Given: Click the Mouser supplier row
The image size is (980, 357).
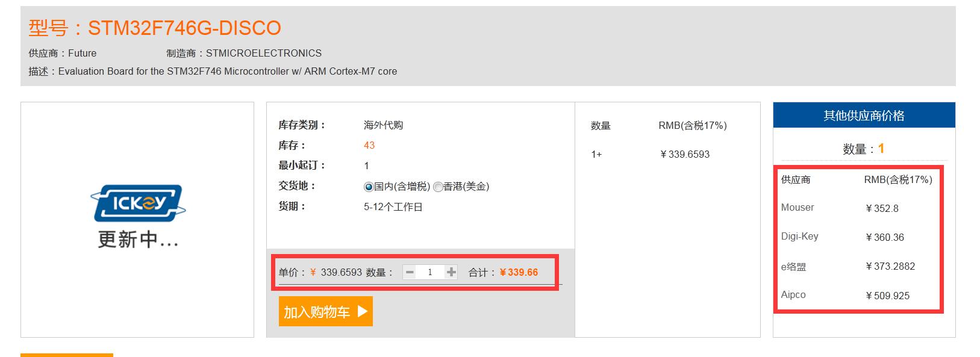Looking at the screenshot, I should (859, 208).
